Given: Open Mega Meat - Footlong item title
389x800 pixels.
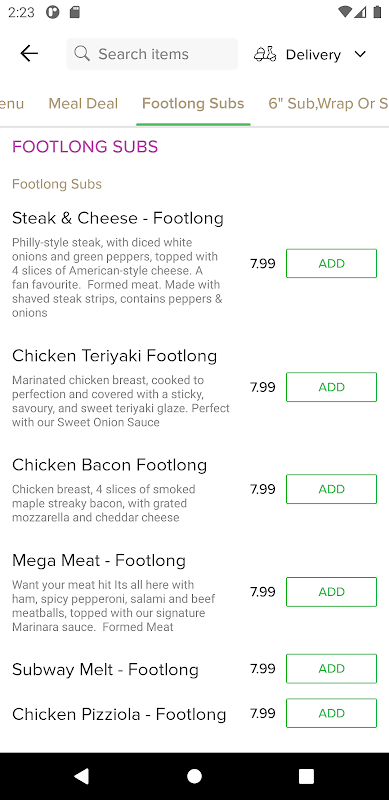Looking at the screenshot, I should pyautogui.click(x=99, y=561).
